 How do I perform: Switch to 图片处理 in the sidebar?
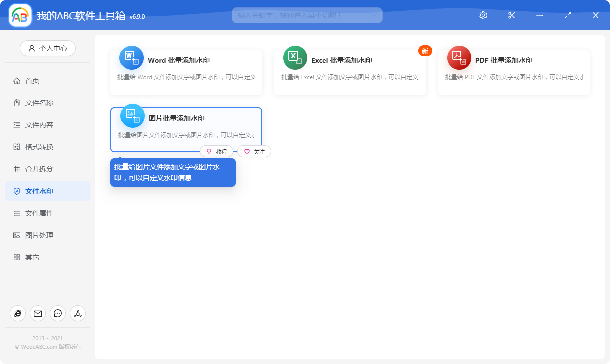coord(39,235)
